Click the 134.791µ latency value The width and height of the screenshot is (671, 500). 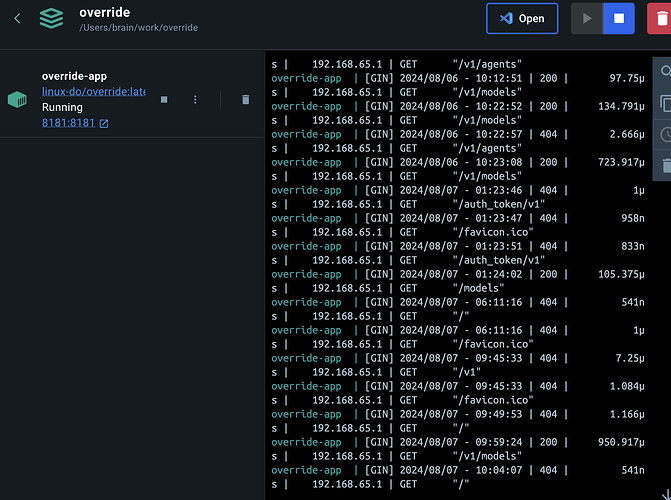(x=621, y=106)
